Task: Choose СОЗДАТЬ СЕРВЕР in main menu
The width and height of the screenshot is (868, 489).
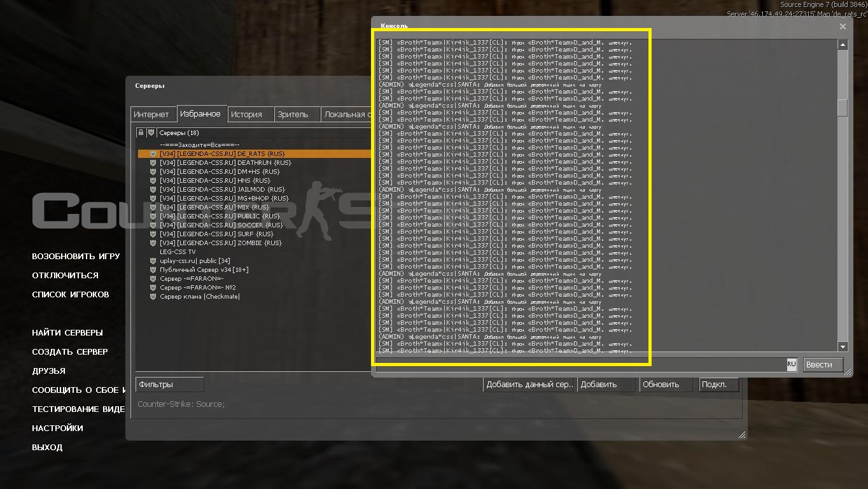Action: [x=70, y=351]
